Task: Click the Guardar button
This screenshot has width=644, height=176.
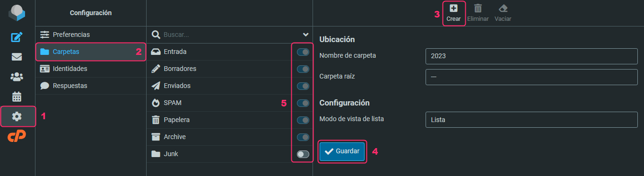Action: point(342,151)
